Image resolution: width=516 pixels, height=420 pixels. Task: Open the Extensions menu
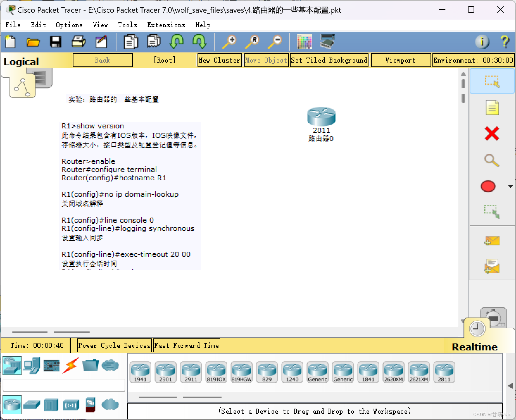[x=166, y=25]
